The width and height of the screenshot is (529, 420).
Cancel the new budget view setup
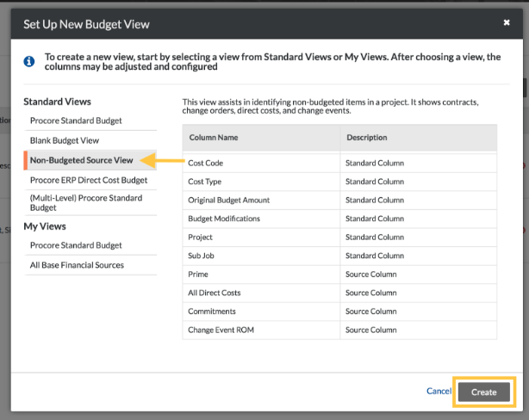(x=439, y=391)
